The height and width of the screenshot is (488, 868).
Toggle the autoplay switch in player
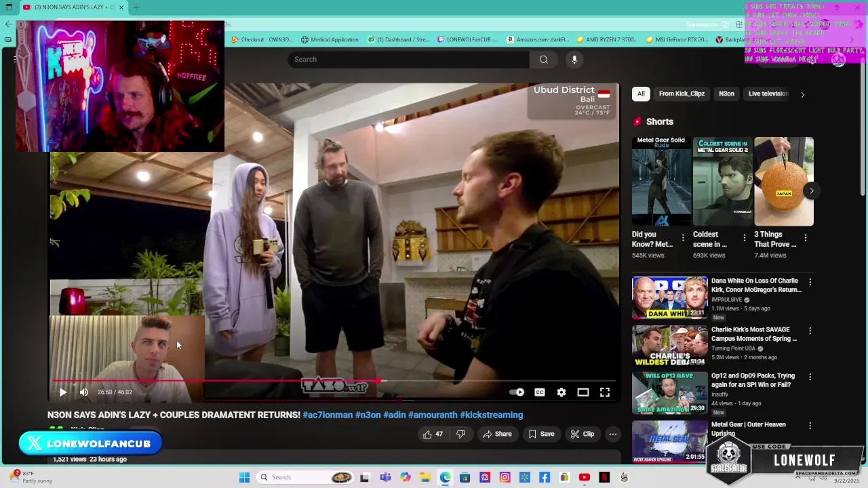point(517,392)
